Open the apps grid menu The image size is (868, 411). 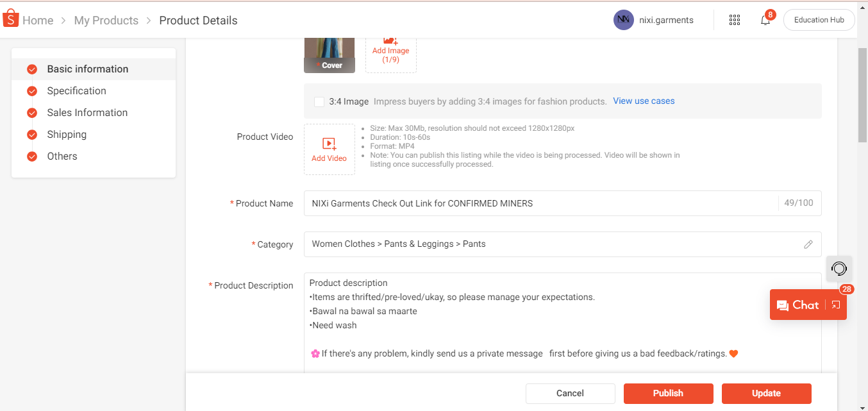(x=735, y=20)
